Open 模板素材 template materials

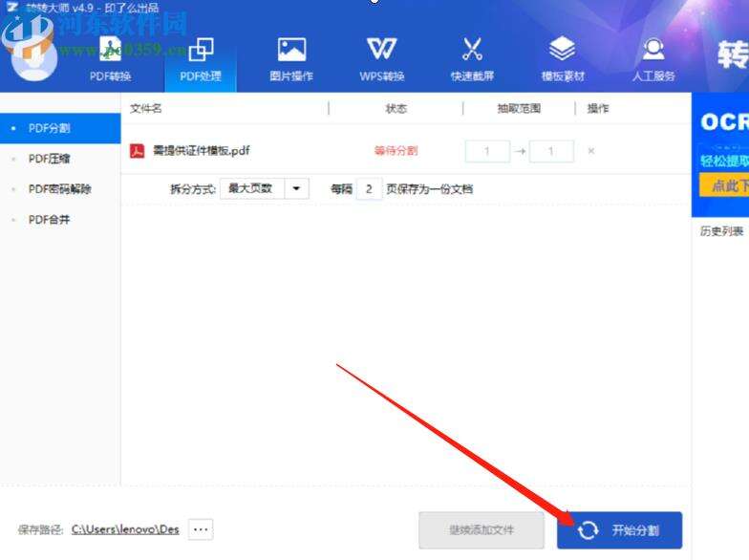point(563,58)
